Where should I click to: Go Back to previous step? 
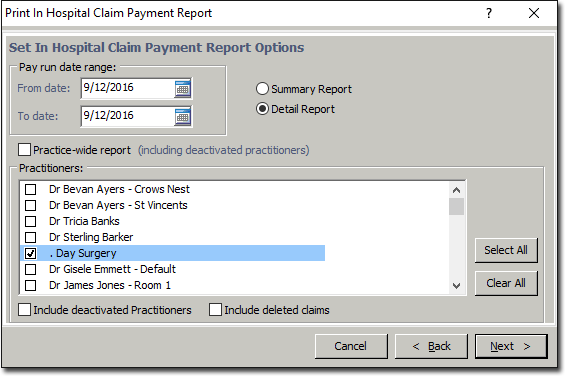(x=431, y=346)
